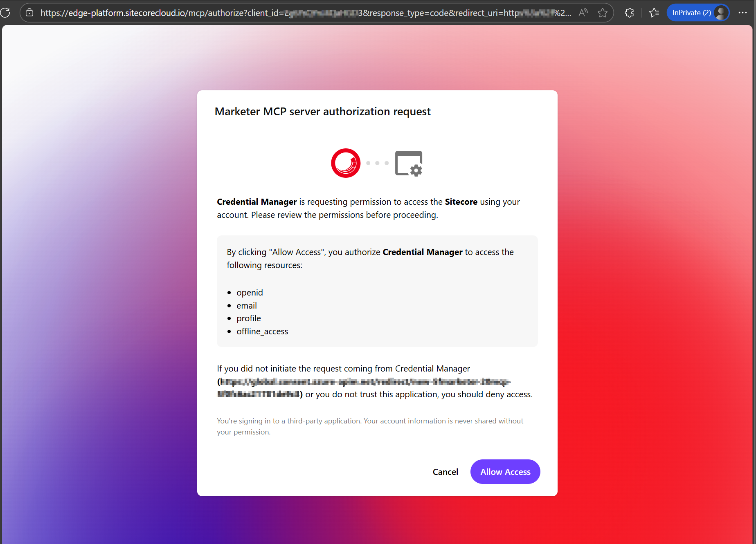Open the browser Extensions puzzle icon
The image size is (756, 544).
[629, 13]
